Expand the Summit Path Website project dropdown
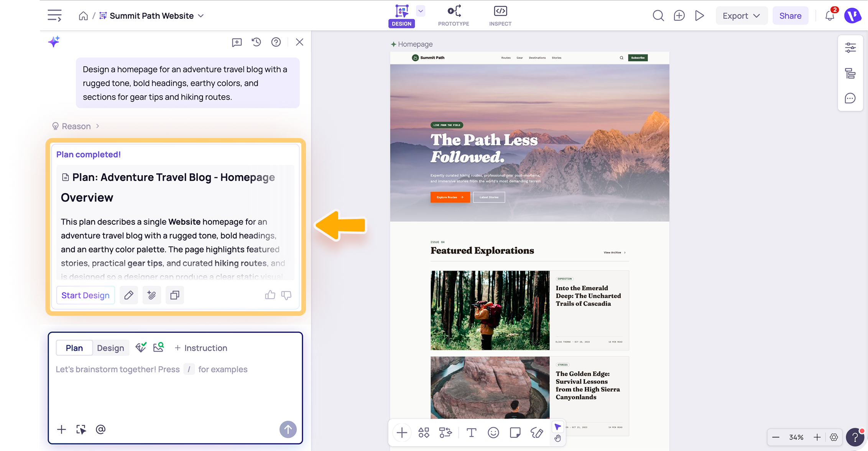The width and height of the screenshot is (868, 451). click(201, 16)
